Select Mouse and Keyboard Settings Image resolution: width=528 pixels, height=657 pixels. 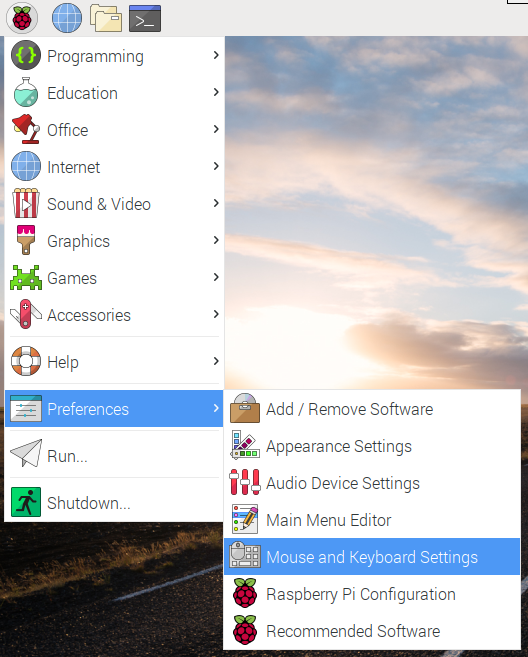(x=372, y=556)
